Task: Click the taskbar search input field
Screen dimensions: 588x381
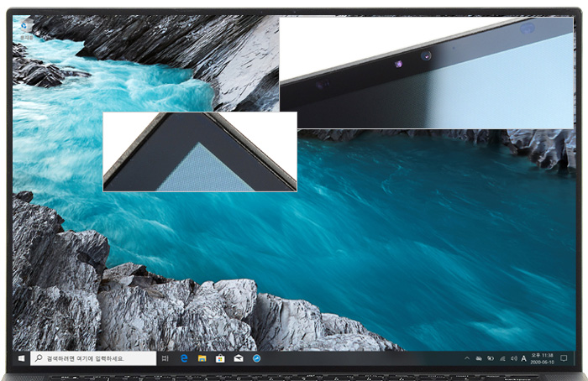Action: pos(93,358)
